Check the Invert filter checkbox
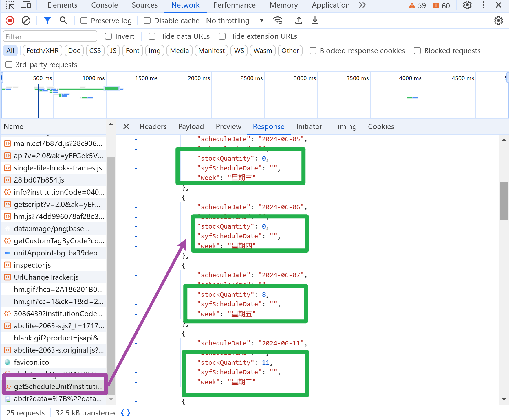 [108, 36]
